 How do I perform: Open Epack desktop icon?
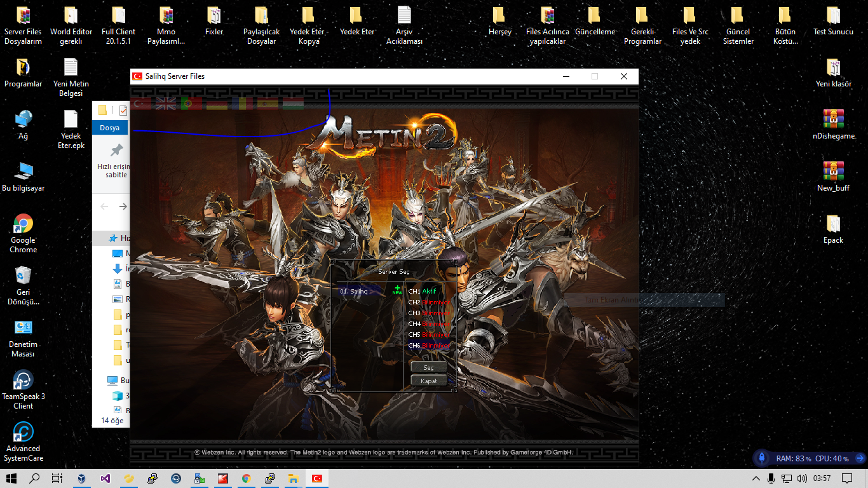point(833,230)
